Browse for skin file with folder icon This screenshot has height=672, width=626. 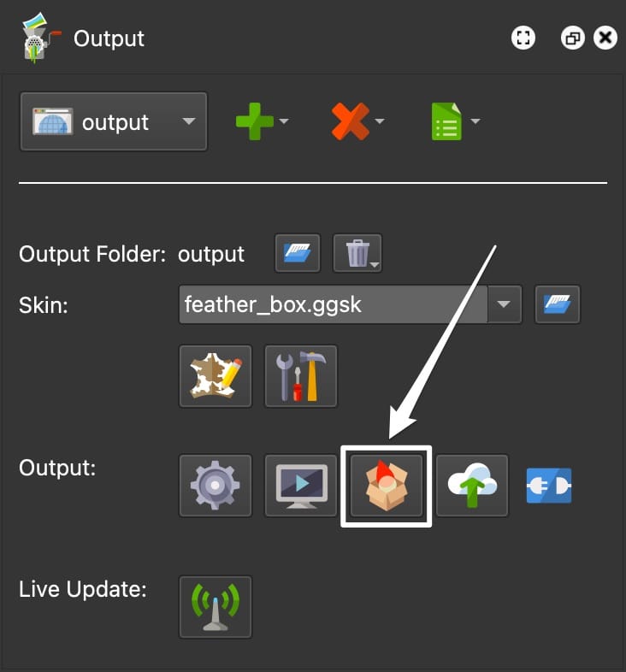click(558, 304)
